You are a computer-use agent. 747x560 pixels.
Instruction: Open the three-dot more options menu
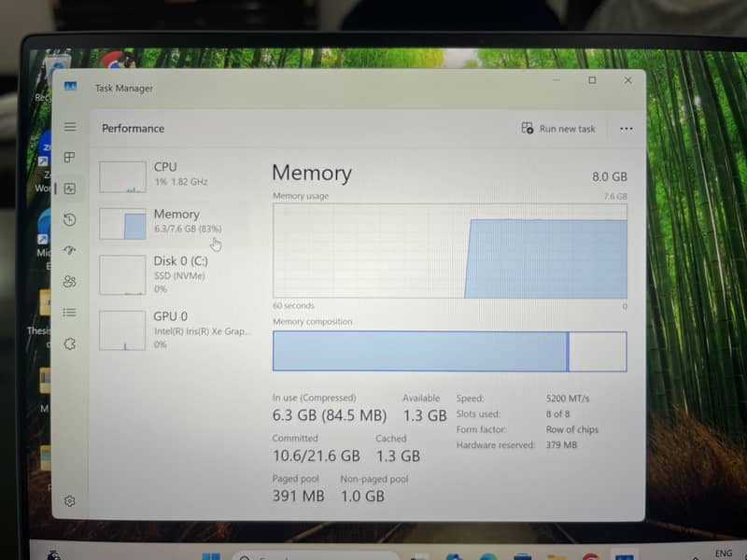pos(626,129)
